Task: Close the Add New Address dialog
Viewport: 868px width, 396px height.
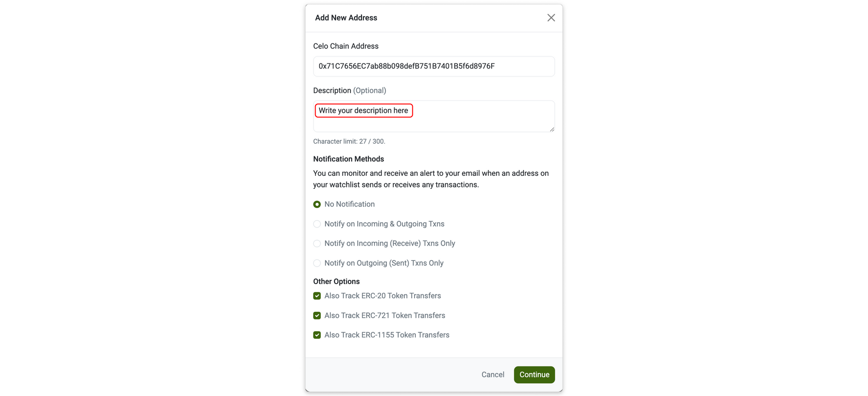Action: pyautogui.click(x=551, y=18)
